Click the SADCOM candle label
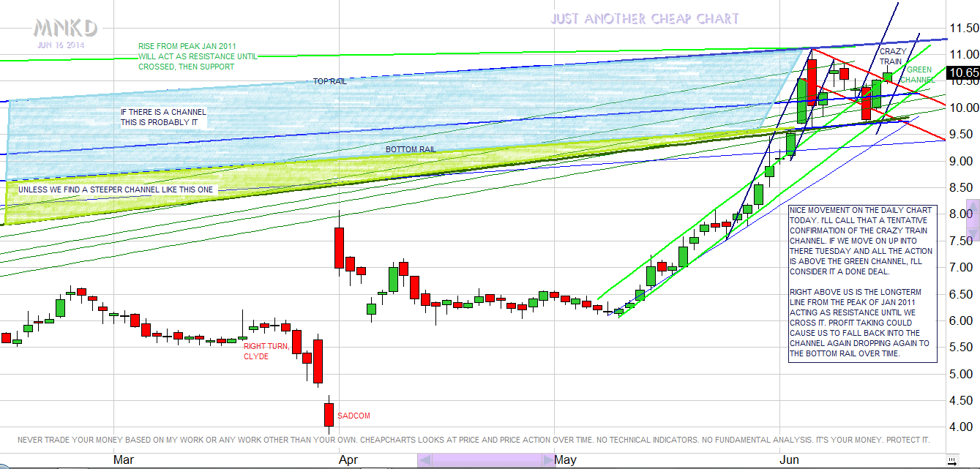 354,416
